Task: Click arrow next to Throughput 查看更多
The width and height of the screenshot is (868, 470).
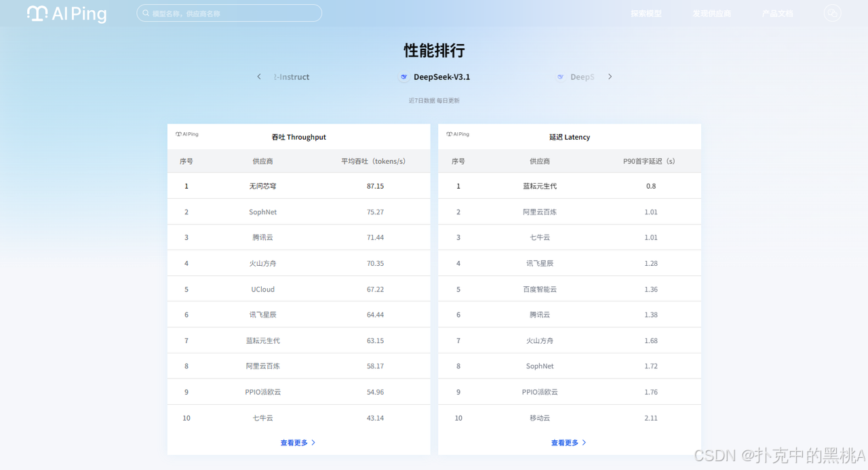Action: click(313, 443)
